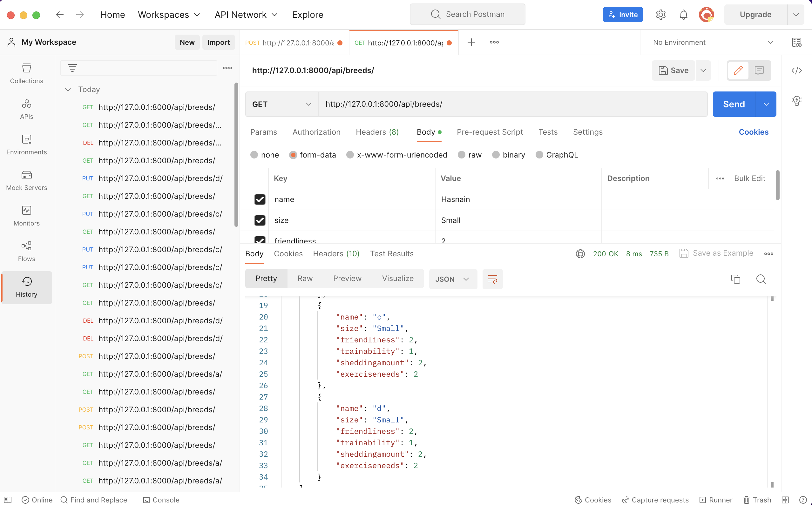Click the URL input field

(513, 104)
